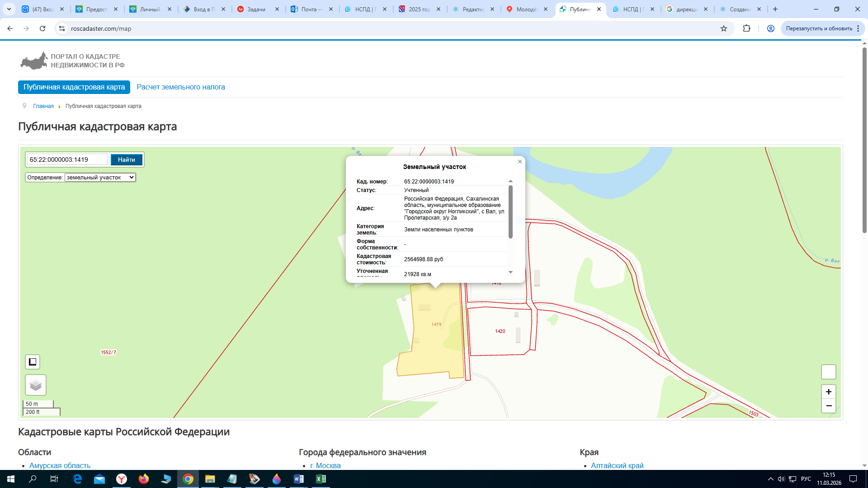
Task: Click the cadastral number search field
Action: (x=68, y=160)
